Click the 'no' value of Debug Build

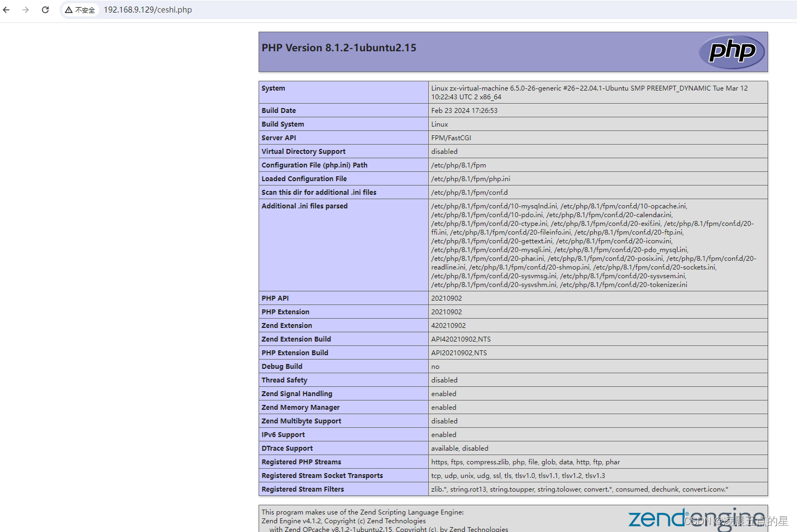coord(435,367)
